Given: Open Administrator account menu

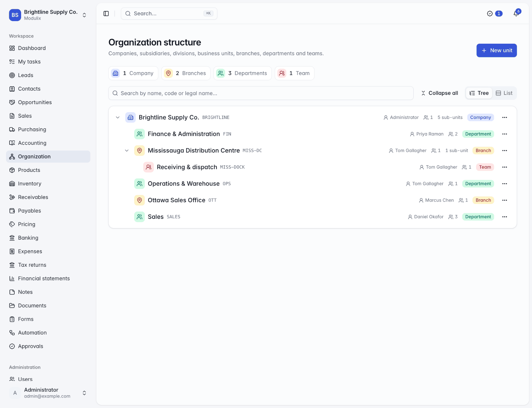Looking at the screenshot, I should (x=48, y=393).
